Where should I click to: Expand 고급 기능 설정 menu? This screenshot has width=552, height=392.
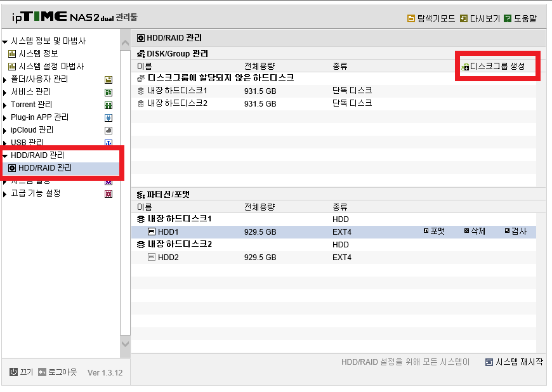pyautogui.click(x=4, y=194)
